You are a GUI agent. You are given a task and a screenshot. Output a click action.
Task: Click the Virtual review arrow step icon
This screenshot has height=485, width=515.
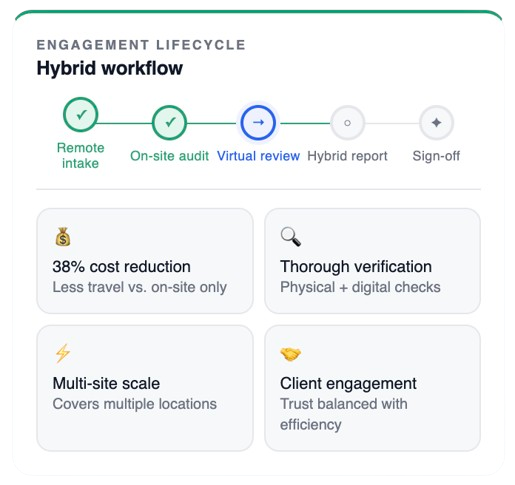tap(258, 123)
